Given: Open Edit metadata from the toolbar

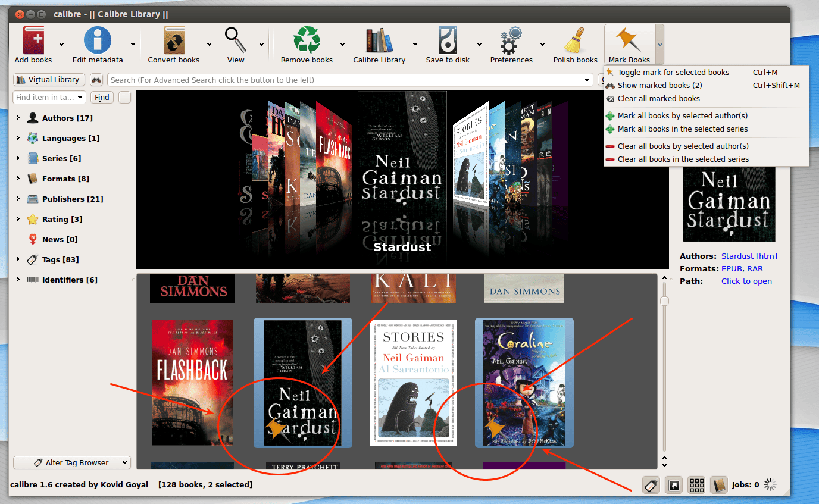Looking at the screenshot, I should (x=97, y=42).
